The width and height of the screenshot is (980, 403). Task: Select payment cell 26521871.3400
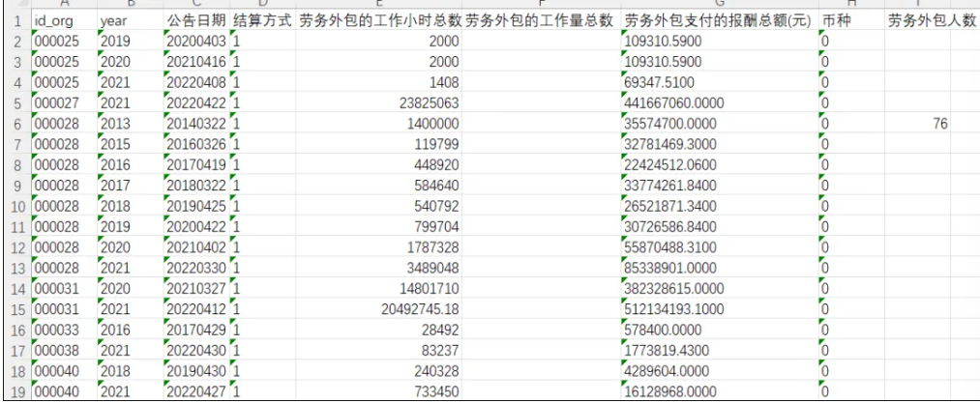click(720, 206)
